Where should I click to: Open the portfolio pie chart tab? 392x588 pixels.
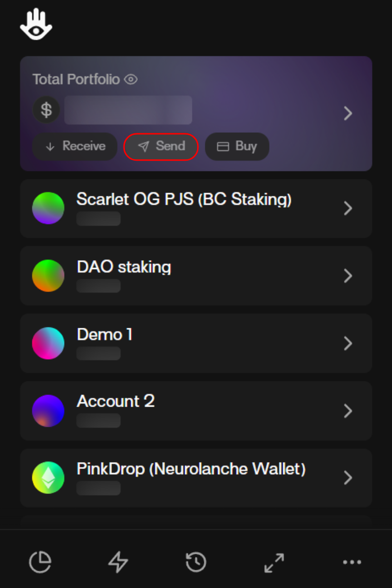pos(40,562)
